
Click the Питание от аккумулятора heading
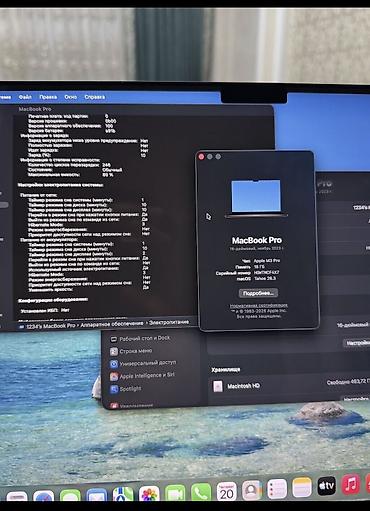(x=49, y=239)
